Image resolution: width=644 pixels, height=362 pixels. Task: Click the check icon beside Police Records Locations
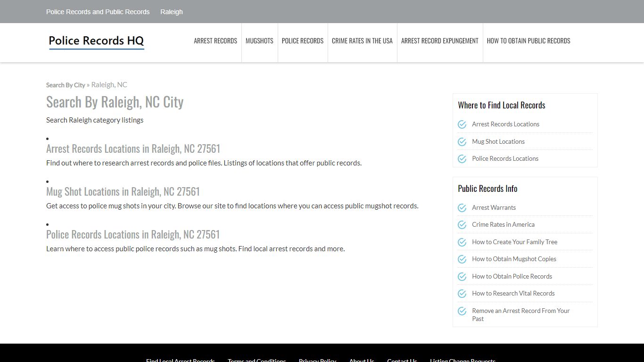(462, 159)
